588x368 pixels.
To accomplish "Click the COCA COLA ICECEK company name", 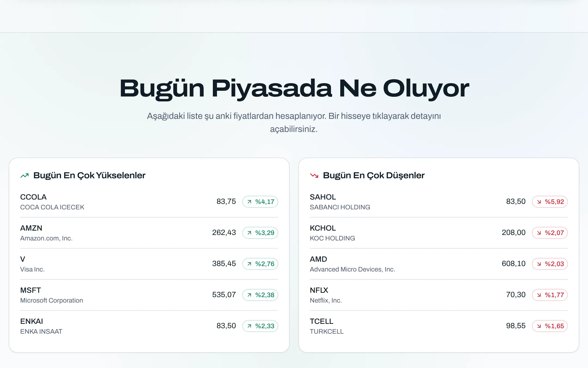I will 52,207.
